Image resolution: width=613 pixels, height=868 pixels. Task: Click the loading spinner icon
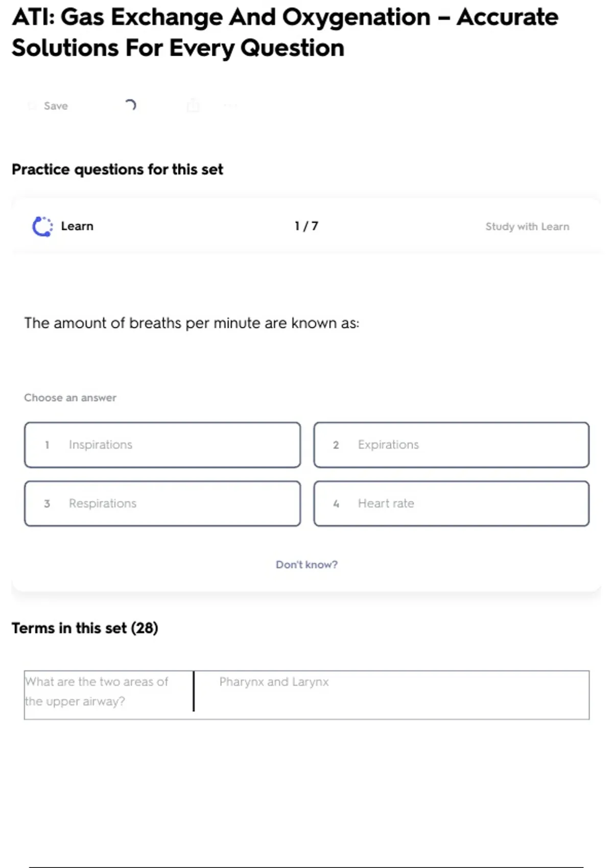click(131, 105)
